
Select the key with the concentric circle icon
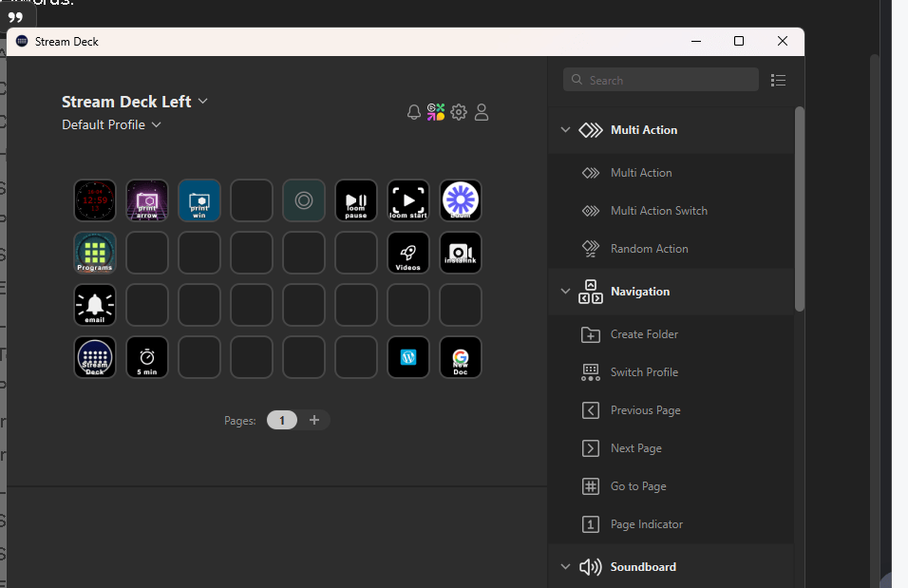coord(303,200)
